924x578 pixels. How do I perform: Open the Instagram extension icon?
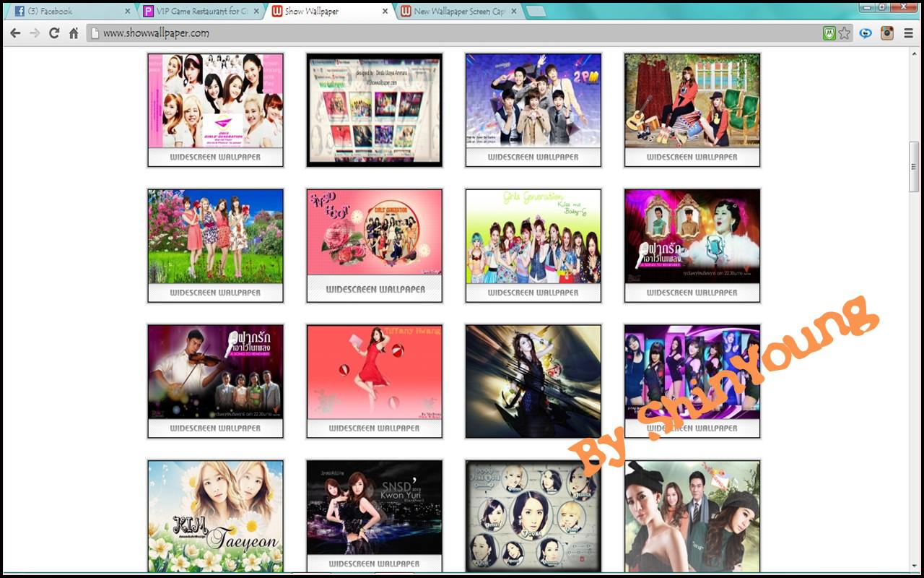[x=887, y=33]
